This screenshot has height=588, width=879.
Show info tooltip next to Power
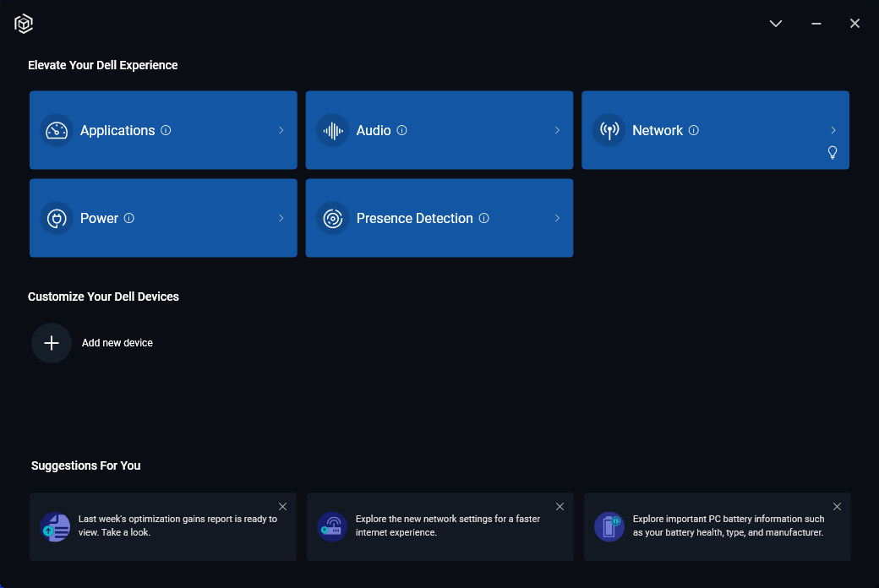(x=129, y=218)
